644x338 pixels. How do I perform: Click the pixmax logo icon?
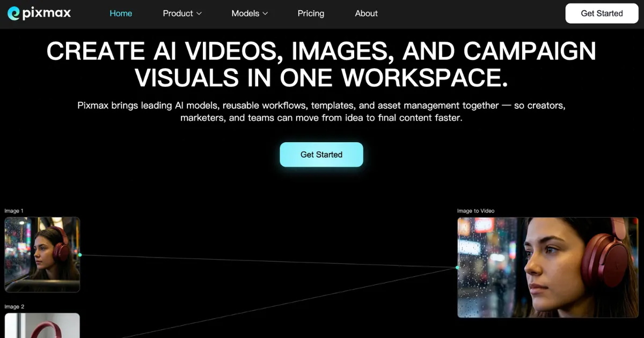pos(14,13)
